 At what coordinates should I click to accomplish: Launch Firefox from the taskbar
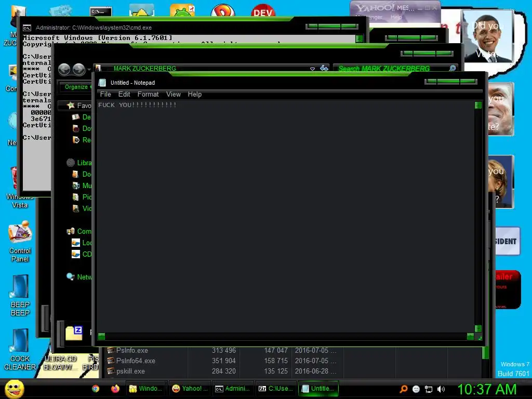click(x=115, y=389)
